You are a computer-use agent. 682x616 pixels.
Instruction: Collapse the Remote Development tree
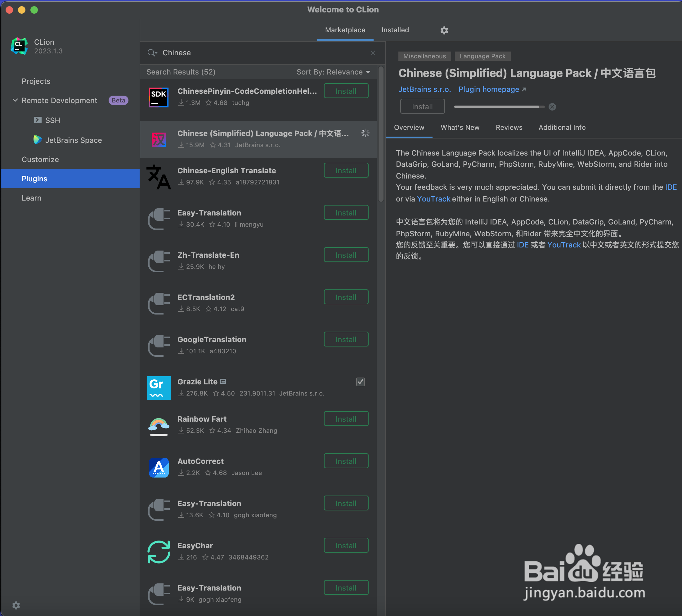15,100
